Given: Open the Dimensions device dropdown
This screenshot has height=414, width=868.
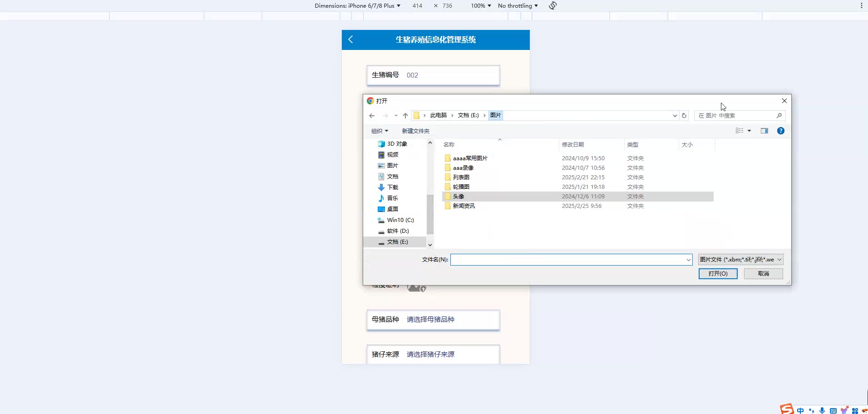Looking at the screenshot, I should point(357,6).
